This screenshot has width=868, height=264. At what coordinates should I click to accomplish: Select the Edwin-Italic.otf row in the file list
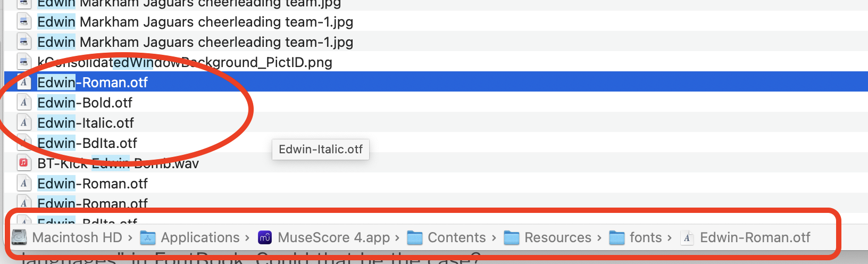(86, 123)
